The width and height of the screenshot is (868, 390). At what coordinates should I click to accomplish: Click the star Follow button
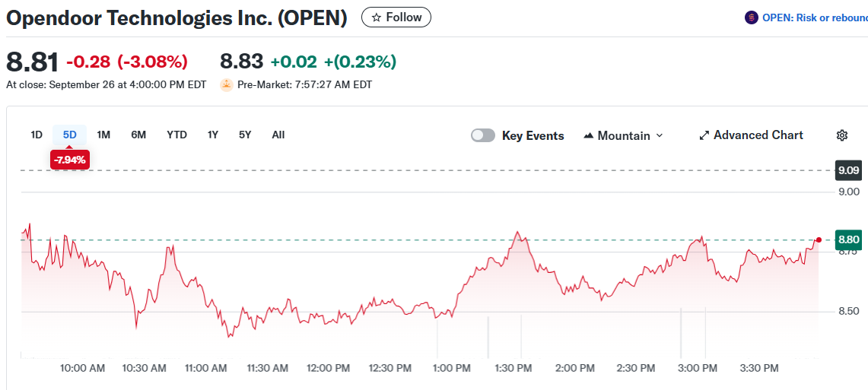pyautogui.click(x=396, y=17)
